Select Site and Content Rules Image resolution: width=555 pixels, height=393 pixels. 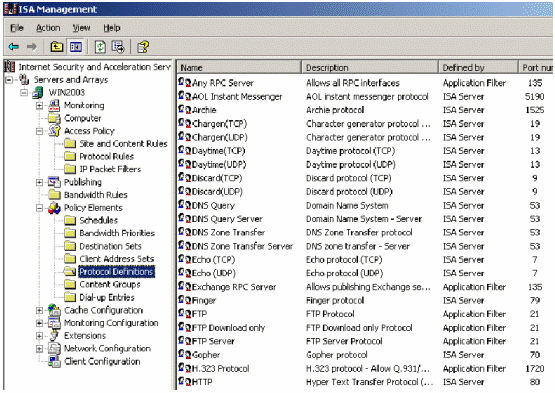(123, 144)
